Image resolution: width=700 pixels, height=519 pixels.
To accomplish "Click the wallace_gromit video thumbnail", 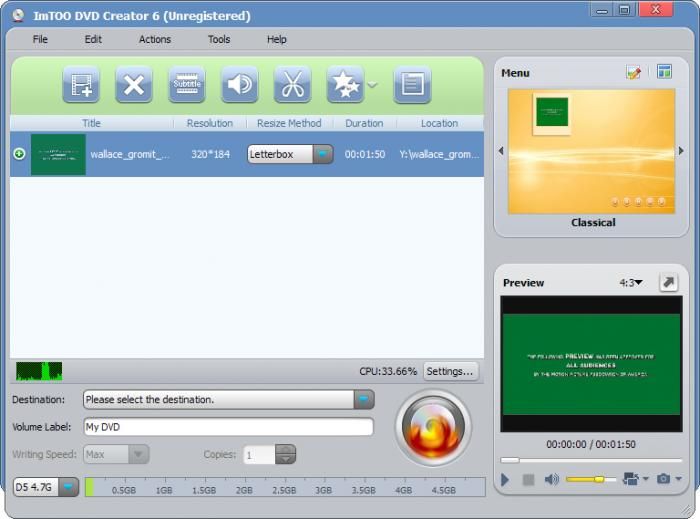I will click(x=58, y=154).
